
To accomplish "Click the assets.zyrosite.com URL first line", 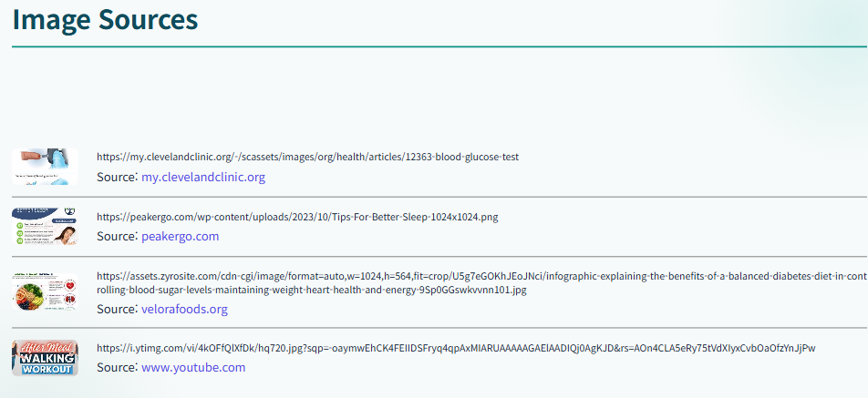I will [x=482, y=276].
